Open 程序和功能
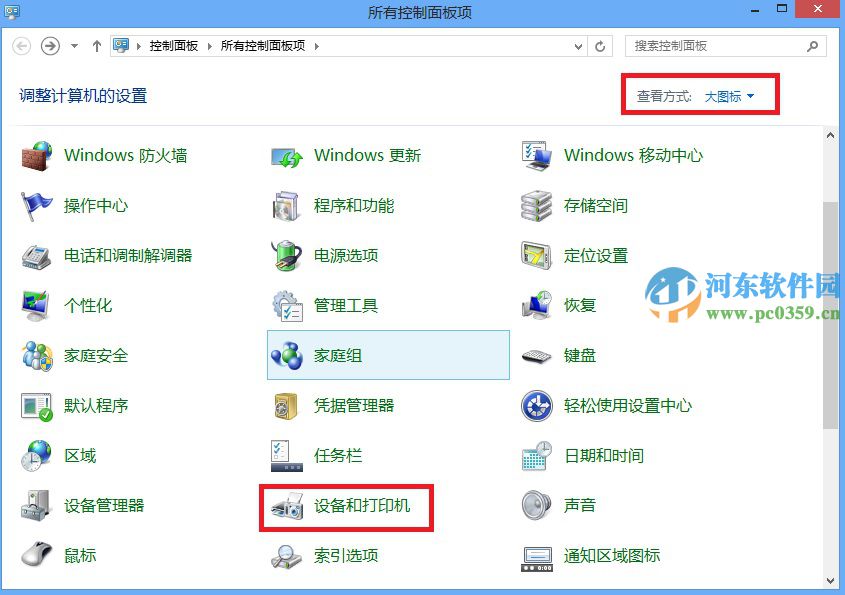This screenshot has width=845, height=595. tap(350, 206)
